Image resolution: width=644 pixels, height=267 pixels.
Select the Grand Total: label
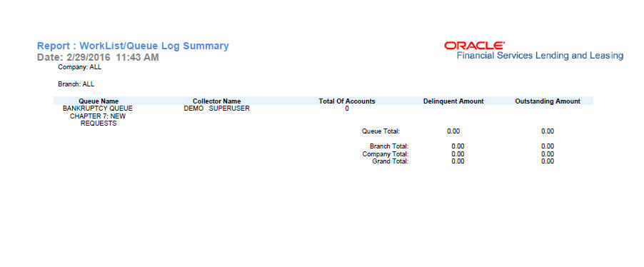[x=390, y=161]
